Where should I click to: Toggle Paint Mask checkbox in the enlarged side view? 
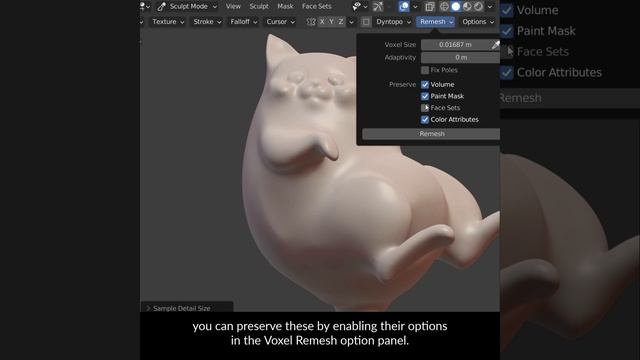(507, 31)
